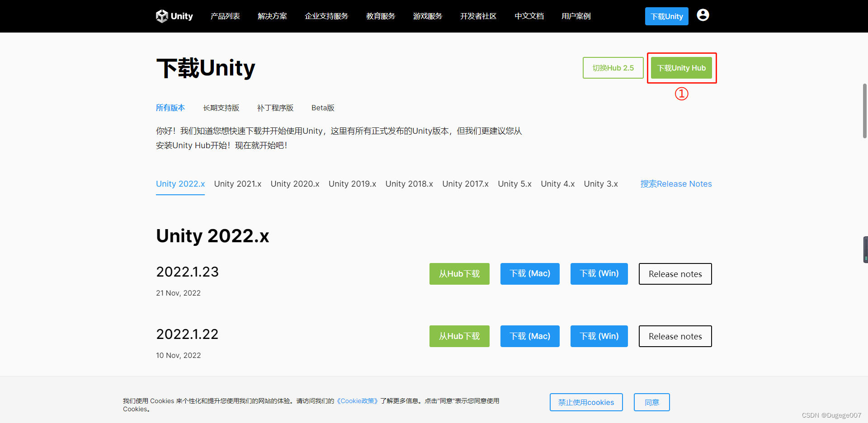Visit 开发者社区 from the header
Screen dimensions: 868x423
click(x=478, y=16)
